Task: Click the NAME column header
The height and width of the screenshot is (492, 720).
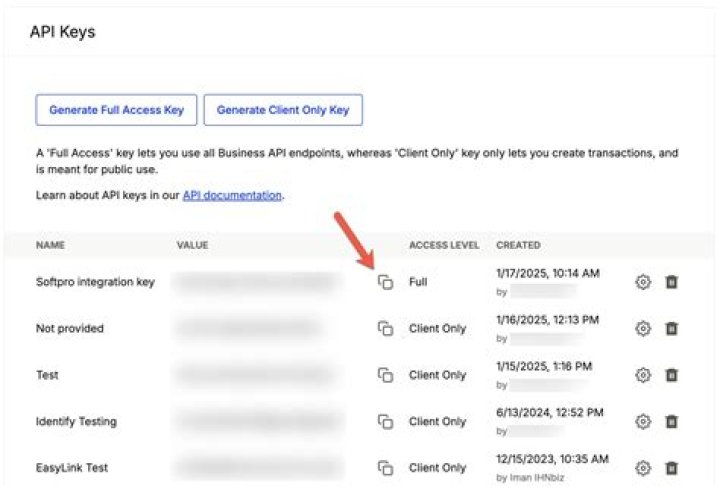Action: point(50,245)
